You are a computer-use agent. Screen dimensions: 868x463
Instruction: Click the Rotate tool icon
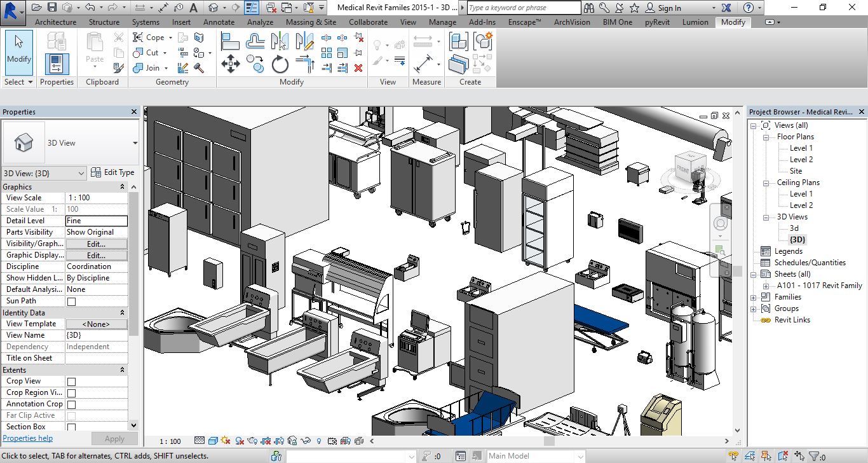[x=280, y=64]
